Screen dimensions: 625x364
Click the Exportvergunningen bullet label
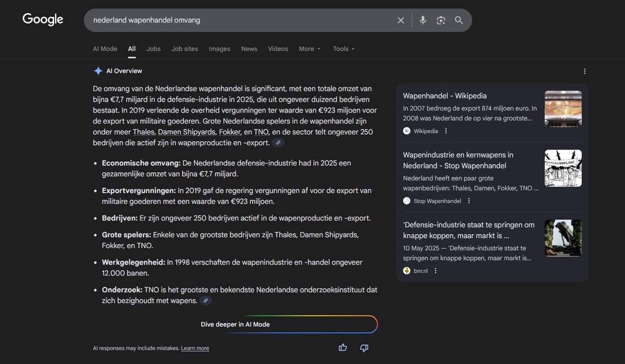[139, 191]
